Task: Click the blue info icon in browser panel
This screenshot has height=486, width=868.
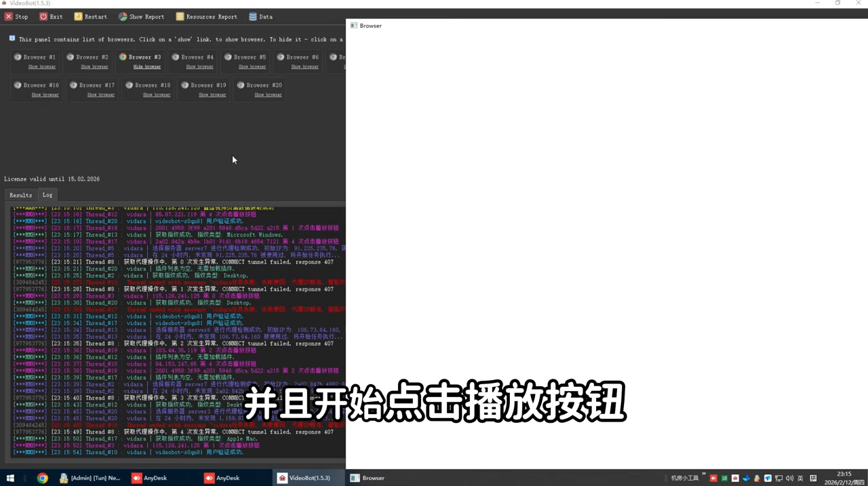Action: pos(12,39)
